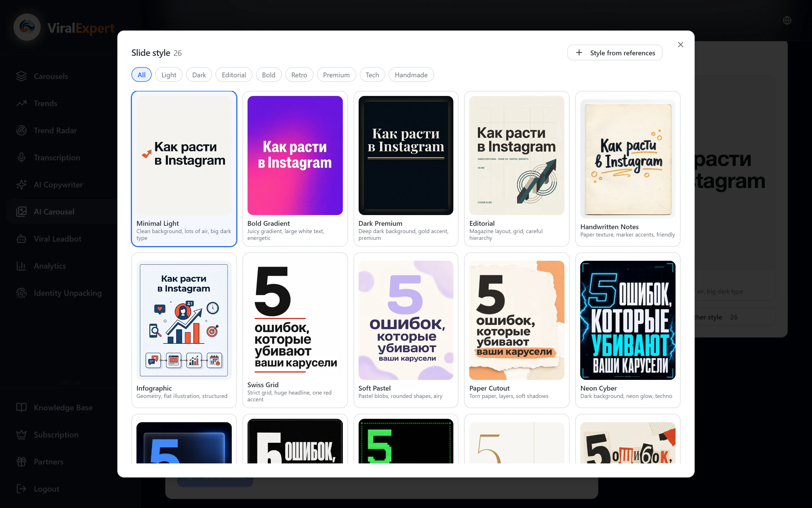Click the AI Carousel images icon
Image resolution: width=812 pixels, height=508 pixels.
point(21,212)
